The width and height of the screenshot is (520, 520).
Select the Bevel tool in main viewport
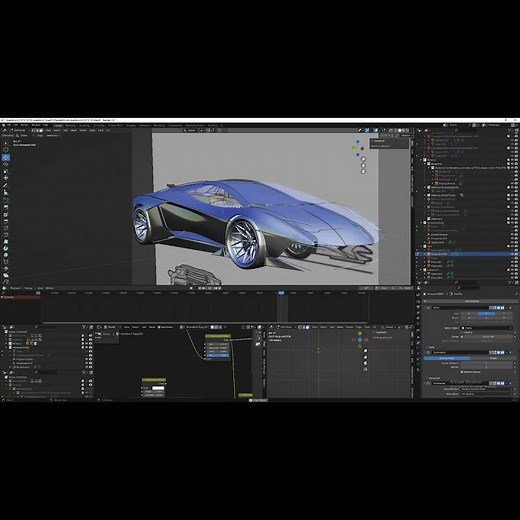(6, 221)
